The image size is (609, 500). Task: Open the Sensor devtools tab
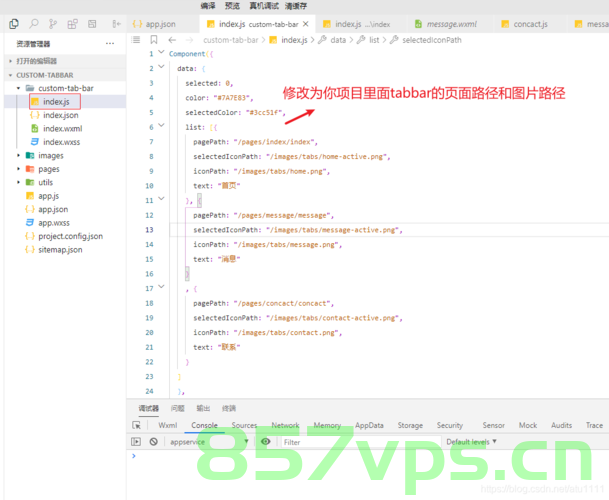click(494, 425)
